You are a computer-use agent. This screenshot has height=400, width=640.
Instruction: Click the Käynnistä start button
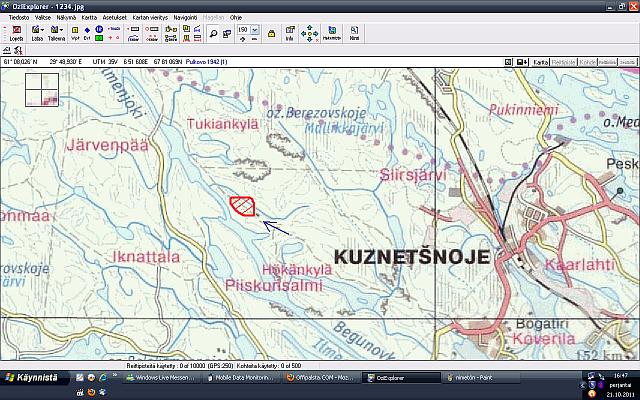(30, 378)
